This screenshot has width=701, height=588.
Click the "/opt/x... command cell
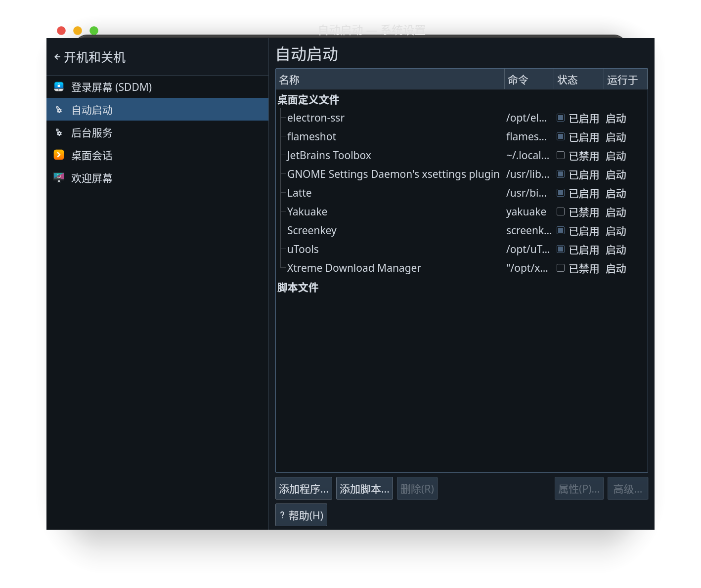pos(527,268)
